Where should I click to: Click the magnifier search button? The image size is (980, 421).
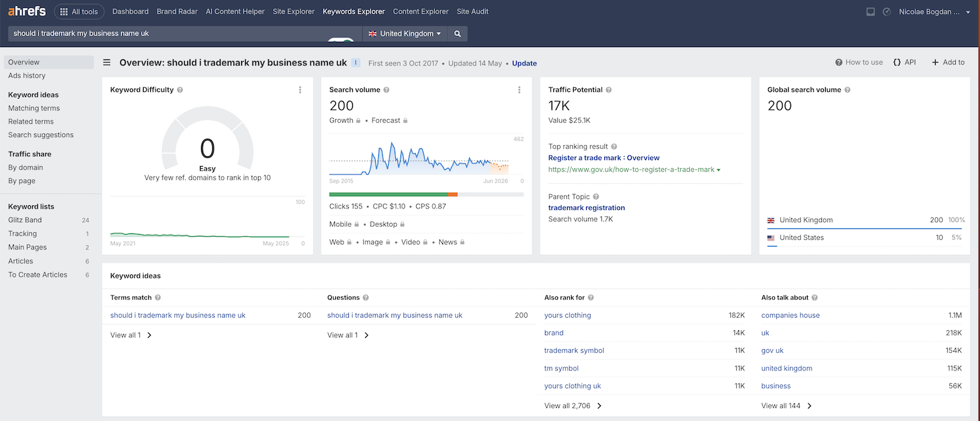pos(458,33)
